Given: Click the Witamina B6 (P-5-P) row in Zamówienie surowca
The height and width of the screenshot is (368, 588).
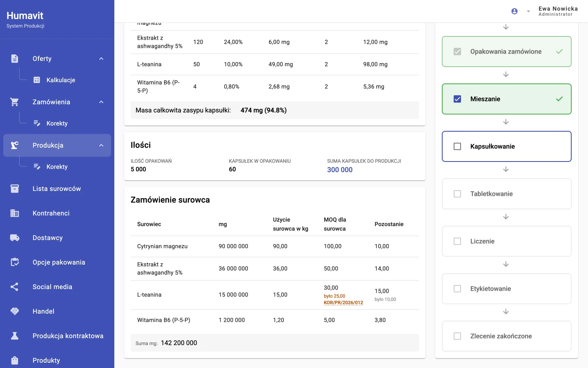Looking at the screenshot, I should click(x=275, y=320).
